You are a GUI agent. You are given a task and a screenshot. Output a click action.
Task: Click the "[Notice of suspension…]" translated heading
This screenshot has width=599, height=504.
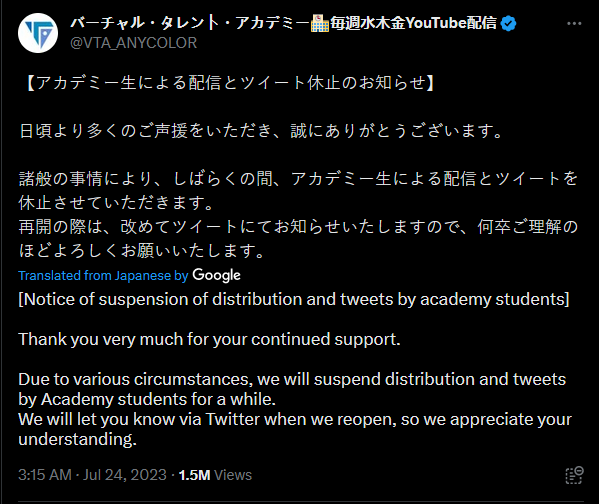click(x=294, y=299)
